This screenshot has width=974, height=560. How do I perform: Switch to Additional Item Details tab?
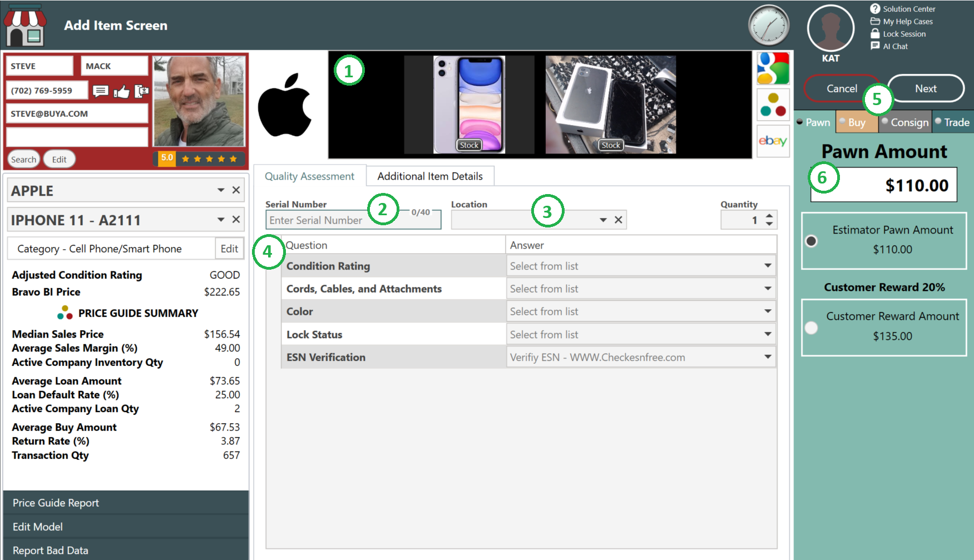point(430,176)
